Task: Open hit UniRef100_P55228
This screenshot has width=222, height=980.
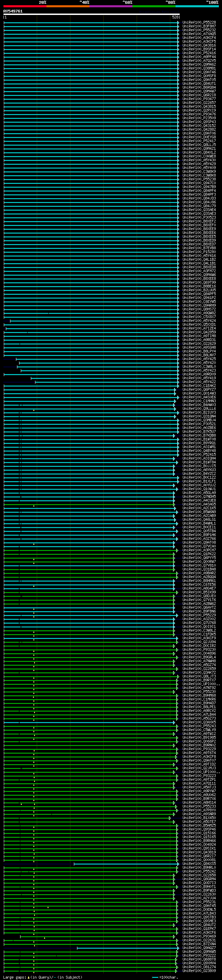Action: (x=199, y=23)
